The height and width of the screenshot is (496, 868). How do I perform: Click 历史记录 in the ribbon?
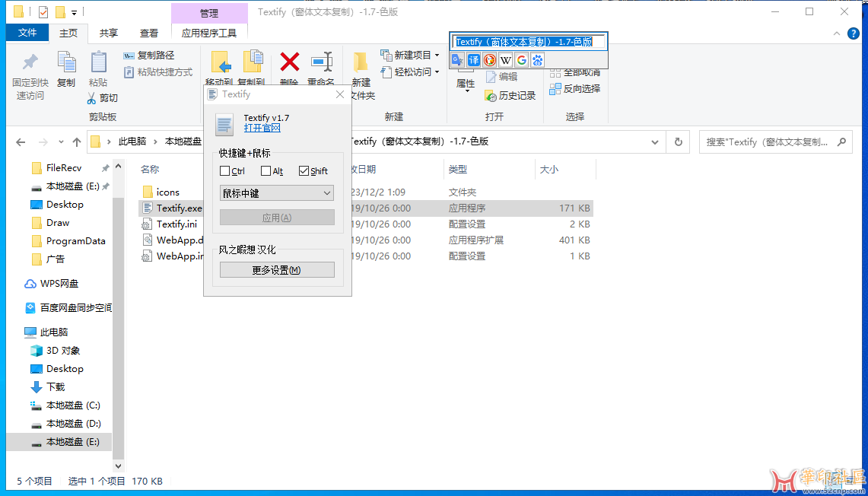click(x=510, y=96)
